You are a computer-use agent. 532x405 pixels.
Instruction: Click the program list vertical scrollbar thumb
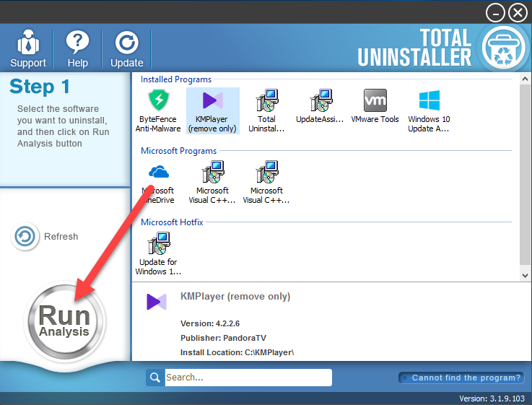[525, 175]
